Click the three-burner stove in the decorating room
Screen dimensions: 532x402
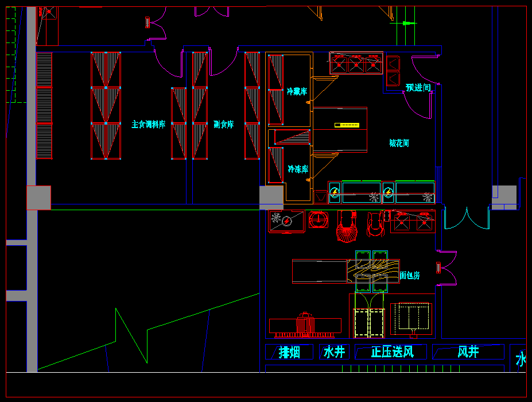point(356,63)
